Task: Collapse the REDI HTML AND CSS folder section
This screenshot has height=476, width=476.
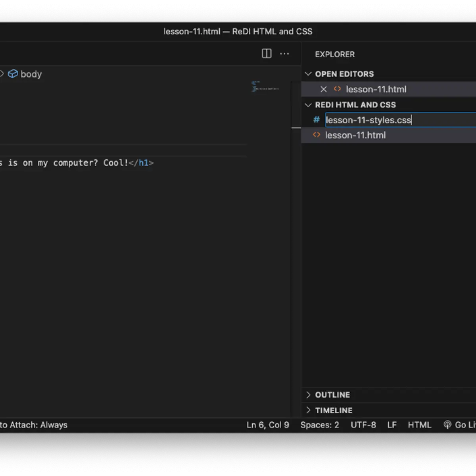Action: pyautogui.click(x=308, y=105)
